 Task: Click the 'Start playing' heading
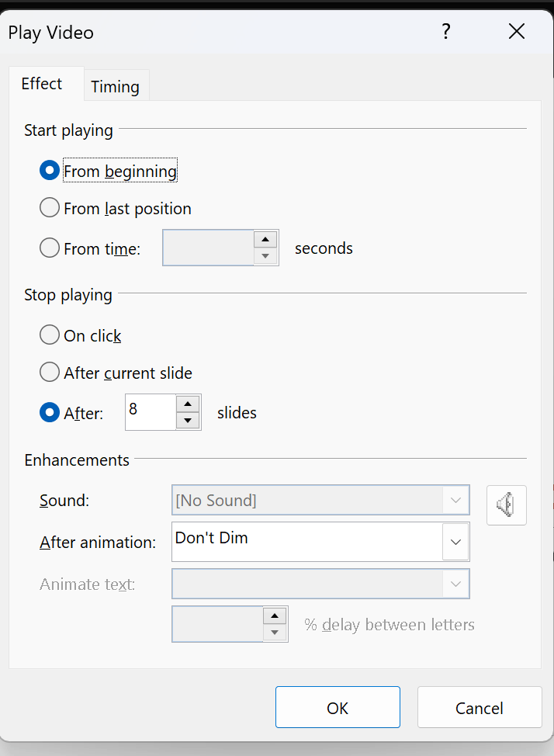tap(68, 130)
